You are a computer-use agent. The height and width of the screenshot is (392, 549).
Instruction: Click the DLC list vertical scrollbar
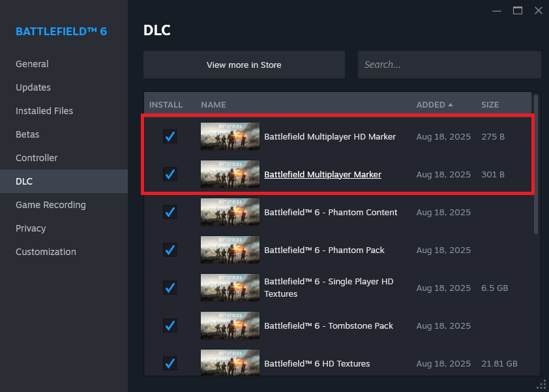pyautogui.click(x=536, y=164)
